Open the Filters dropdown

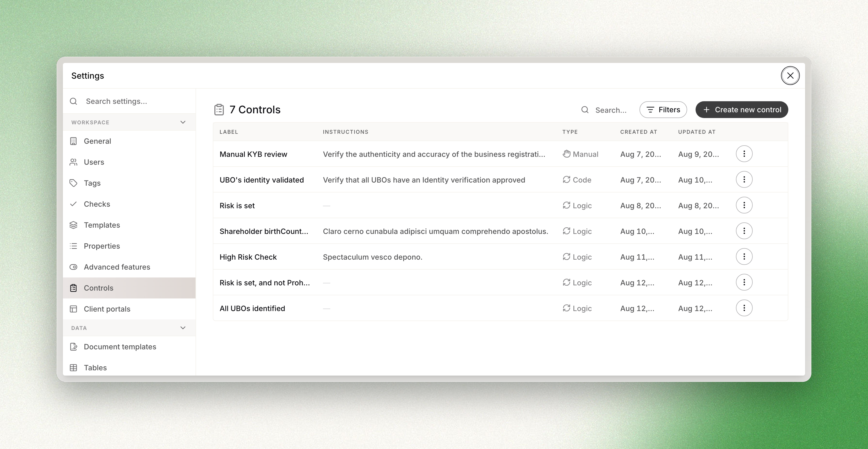663,110
